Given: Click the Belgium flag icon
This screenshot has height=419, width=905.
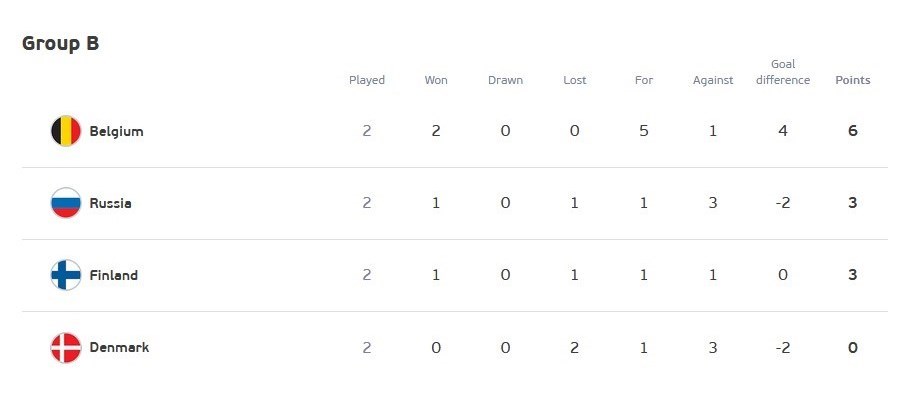Looking at the screenshot, I should click(66, 131).
